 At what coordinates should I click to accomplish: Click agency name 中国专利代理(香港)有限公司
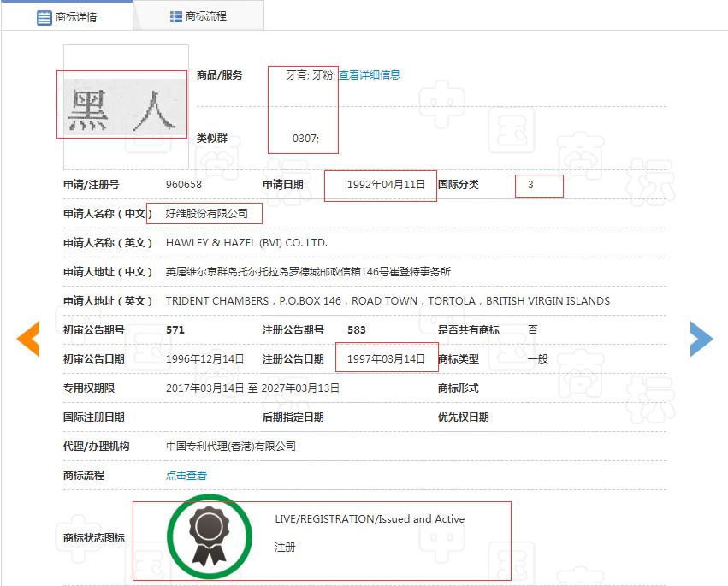coord(229,446)
